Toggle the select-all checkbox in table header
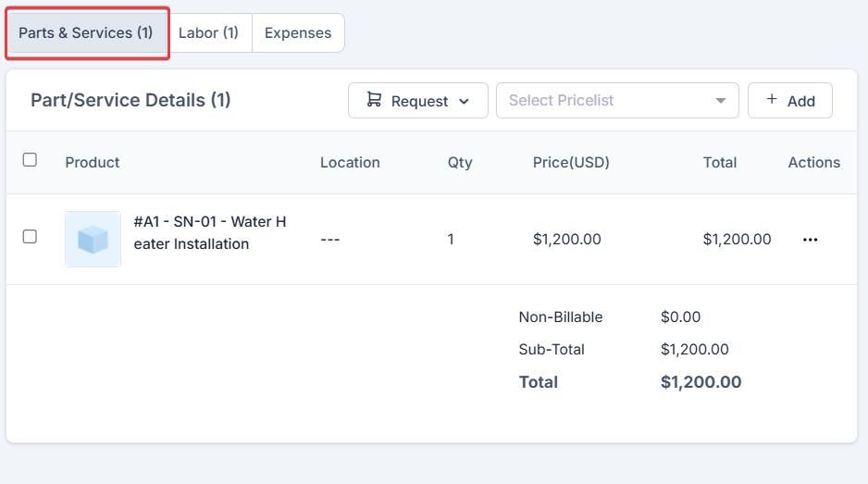 click(x=30, y=160)
